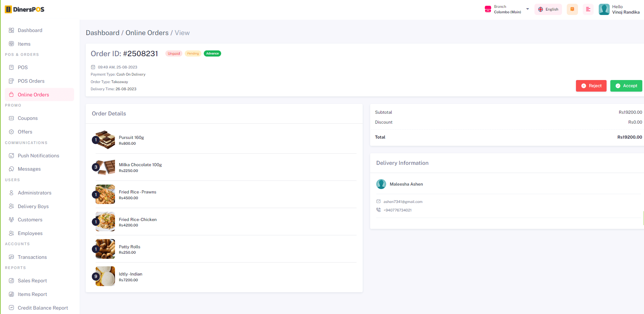Toggle the Unpaid status badge
Screen dimensions: 644x314
(x=174, y=53)
